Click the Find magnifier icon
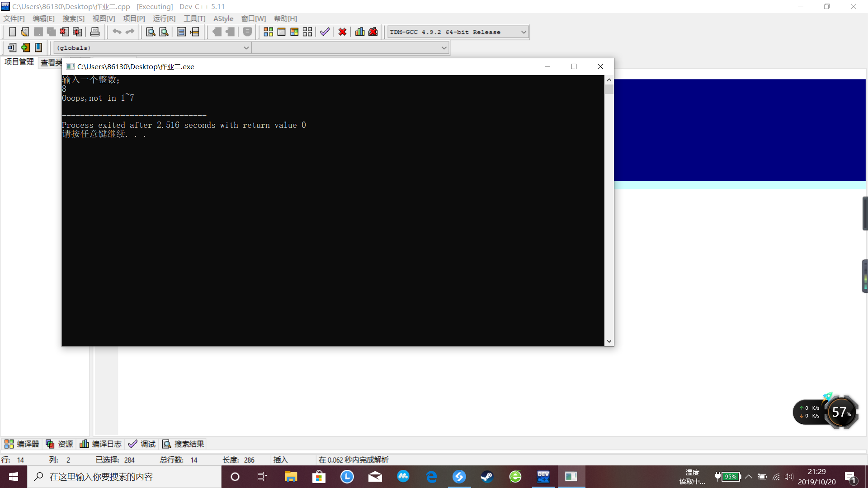868x488 pixels. (151, 32)
